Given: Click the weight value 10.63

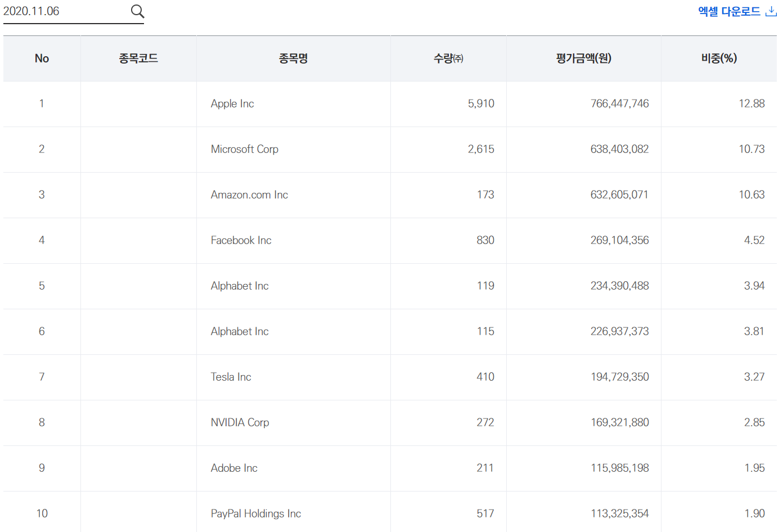Looking at the screenshot, I should pos(751,195).
